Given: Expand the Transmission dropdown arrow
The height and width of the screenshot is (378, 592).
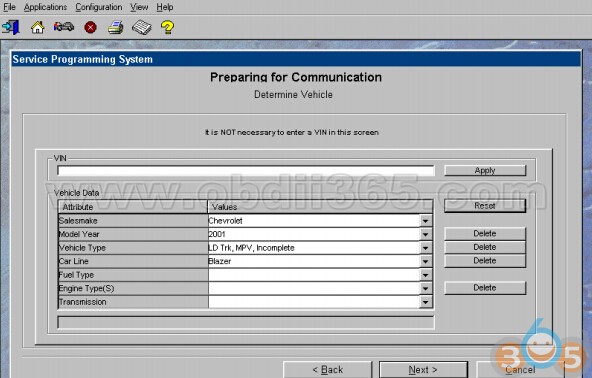Looking at the screenshot, I should pos(425,302).
